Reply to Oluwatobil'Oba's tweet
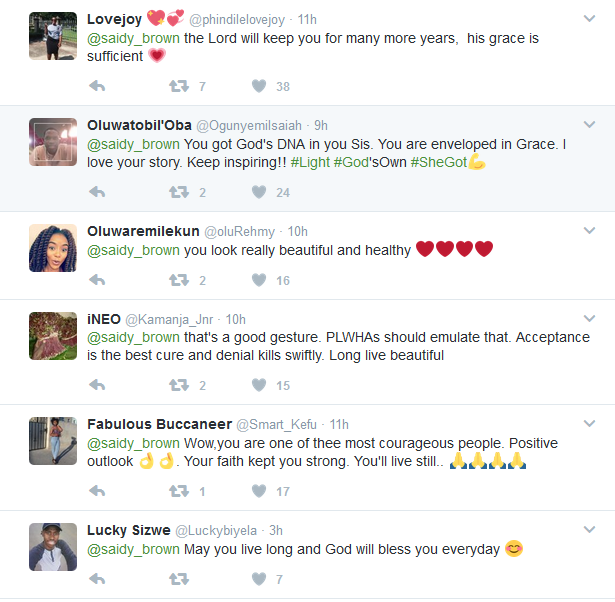The height and width of the screenshot is (602, 615). click(x=97, y=192)
